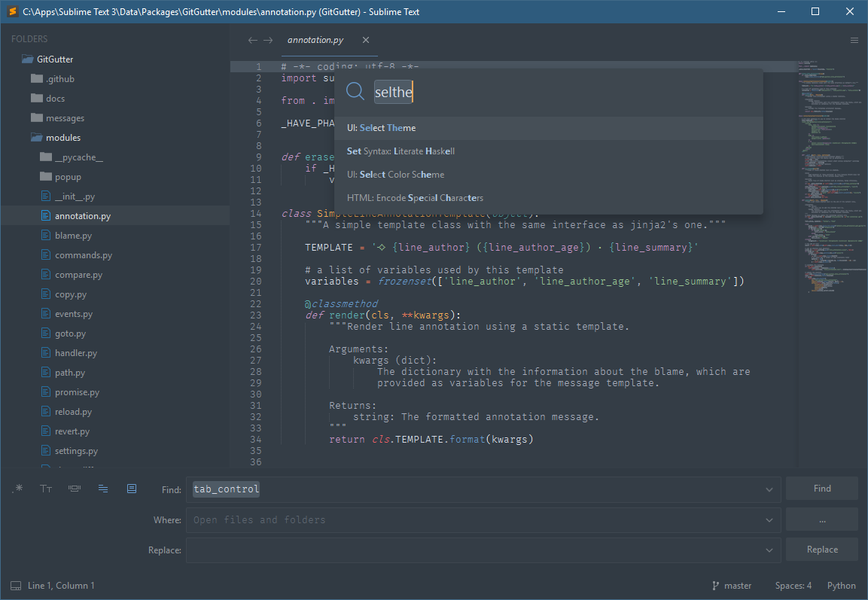Click the command palette magnifier icon
This screenshot has height=600, width=868.
tap(355, 91)
